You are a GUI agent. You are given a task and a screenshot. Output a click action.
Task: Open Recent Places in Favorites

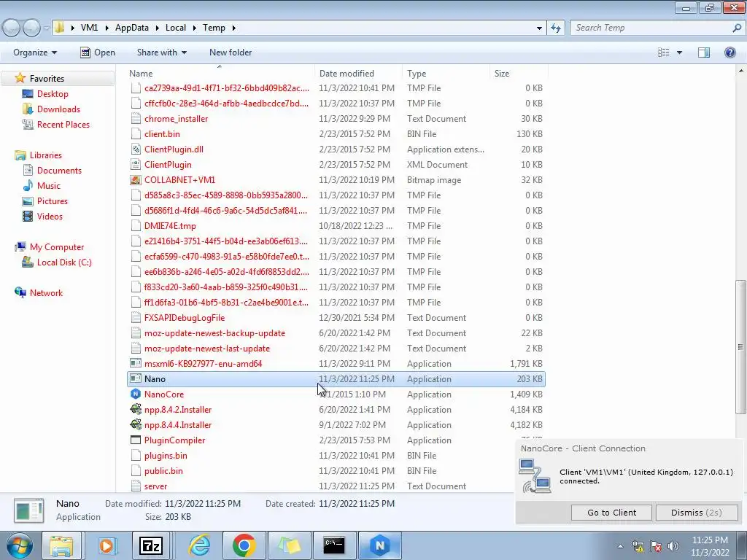coord(63,124)
